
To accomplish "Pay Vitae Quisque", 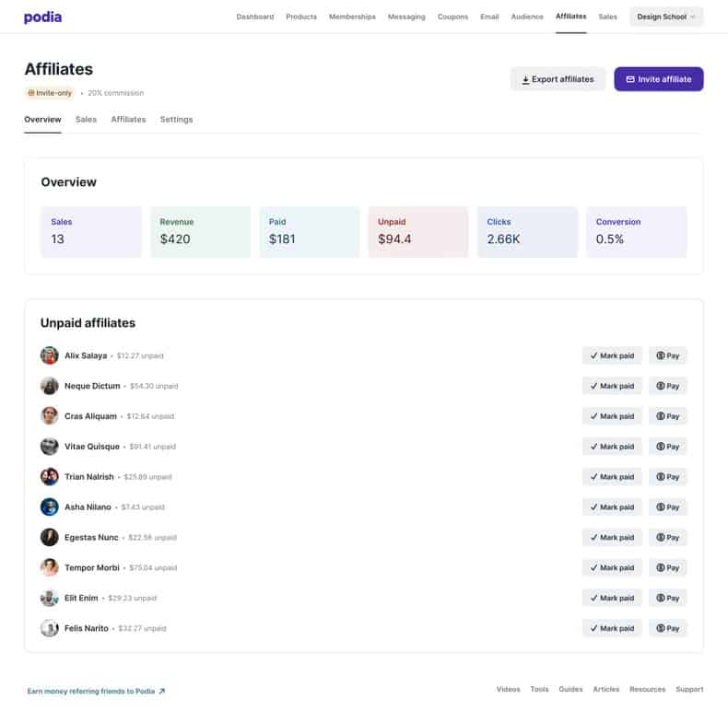I will [x=668, y=447].
